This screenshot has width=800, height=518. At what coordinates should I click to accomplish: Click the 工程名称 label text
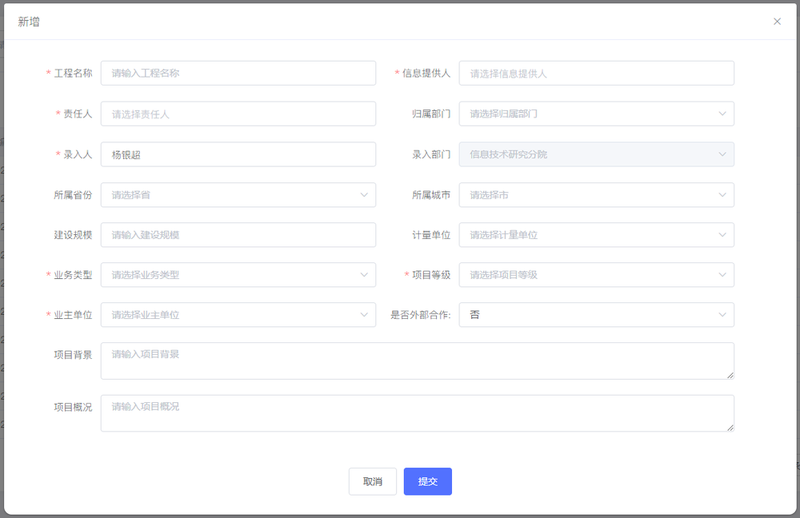pos(73,73)
